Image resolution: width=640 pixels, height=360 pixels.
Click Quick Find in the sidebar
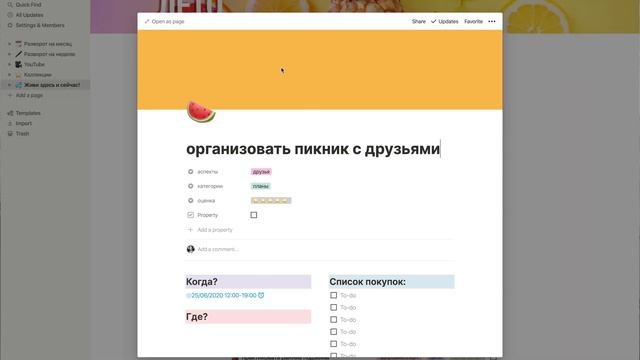29,4
